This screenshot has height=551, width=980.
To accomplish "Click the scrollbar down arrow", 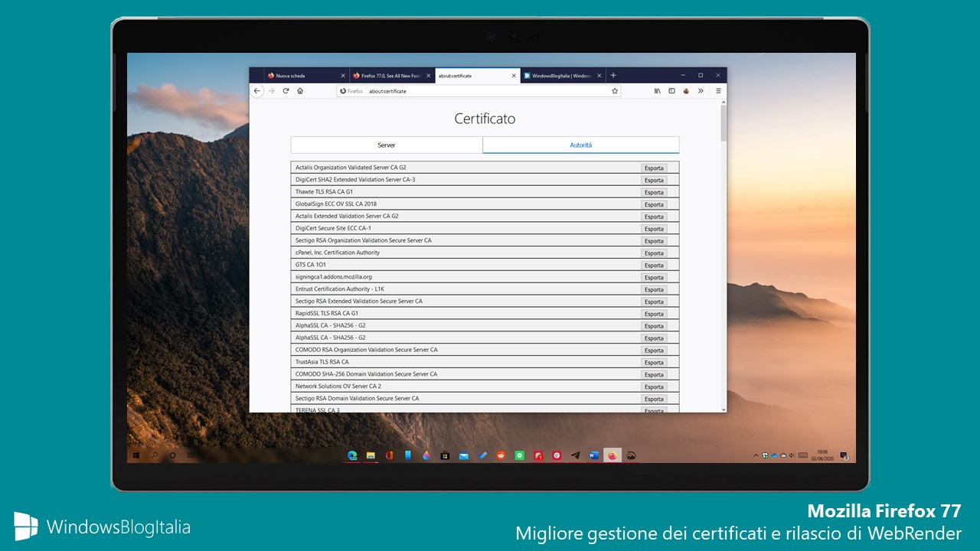I will point(724,409).
